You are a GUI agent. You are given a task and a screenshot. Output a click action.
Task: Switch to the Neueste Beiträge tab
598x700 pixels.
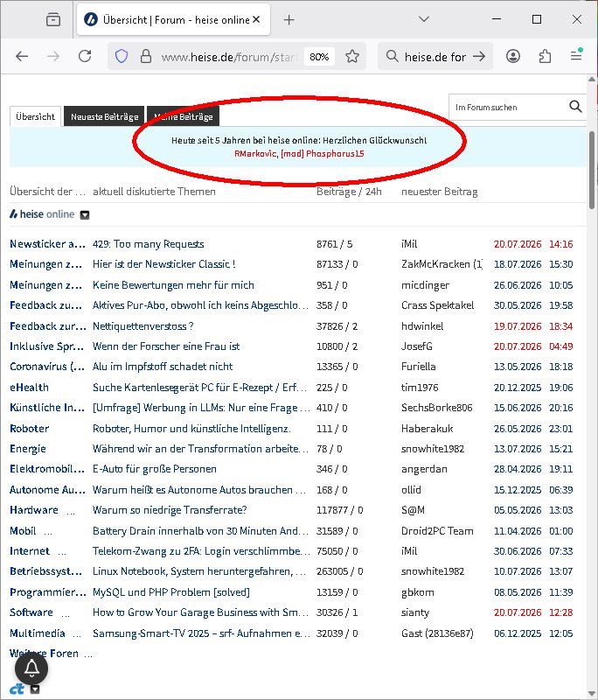click(104, 117)
